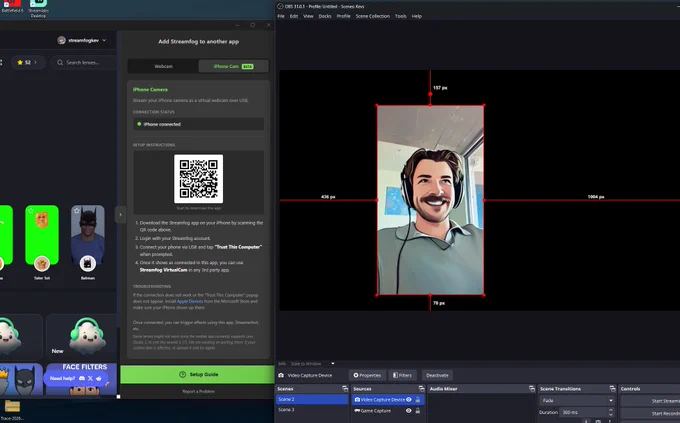The height and width of the screenshot is (423, 680).
Task: Click the webcam preview in OBS canvas
Action: point(430,200)
